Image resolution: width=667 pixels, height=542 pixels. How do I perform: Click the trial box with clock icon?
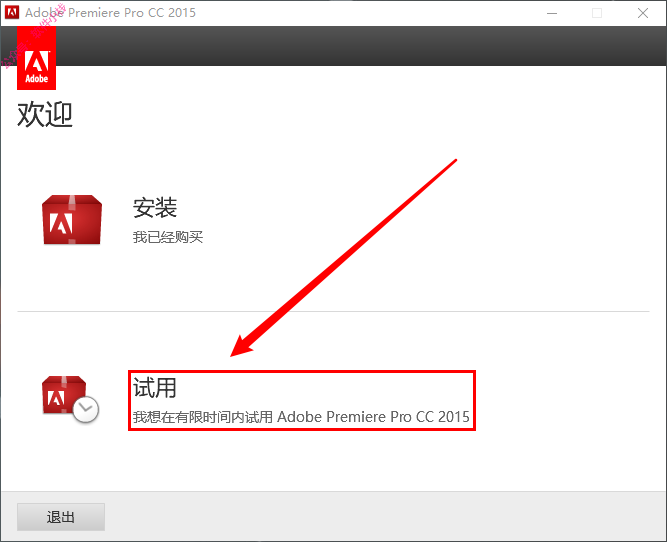tap(70, 399)
